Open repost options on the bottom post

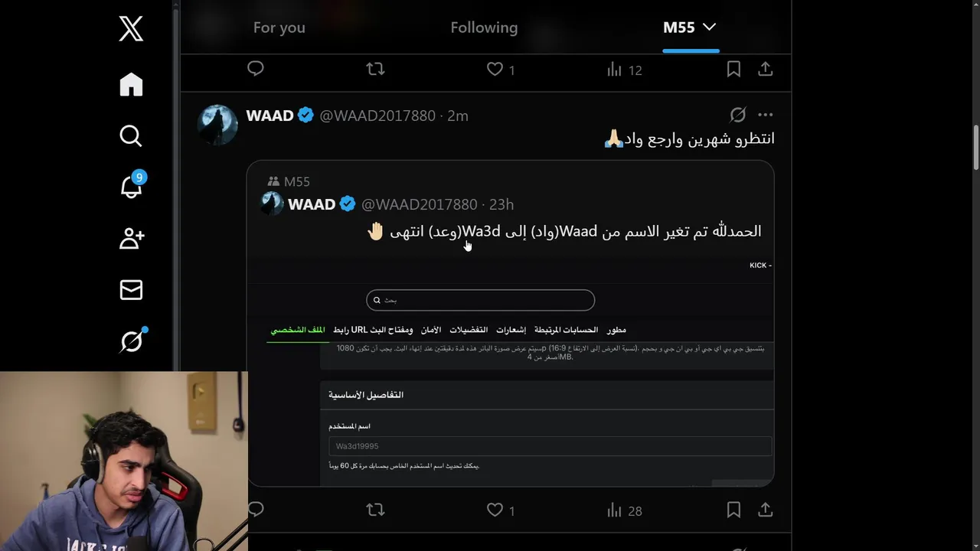pos(375,510)
